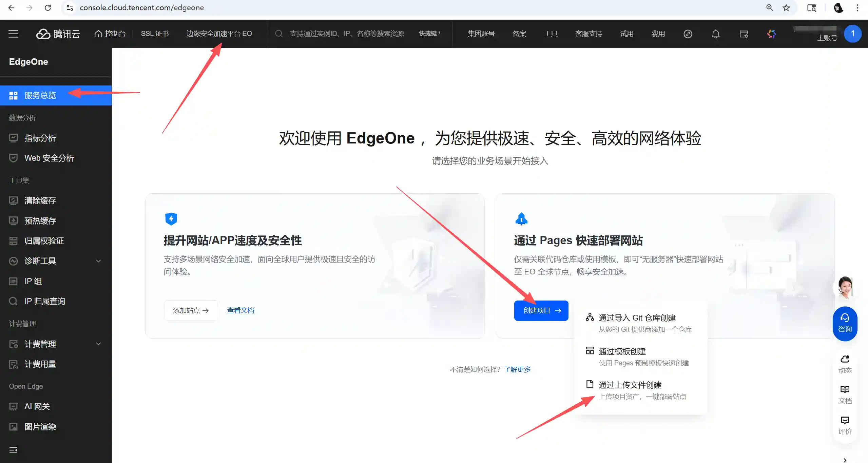Click the 创建项目 button
The width and height of the screenshot is (868, 463).
541,310
